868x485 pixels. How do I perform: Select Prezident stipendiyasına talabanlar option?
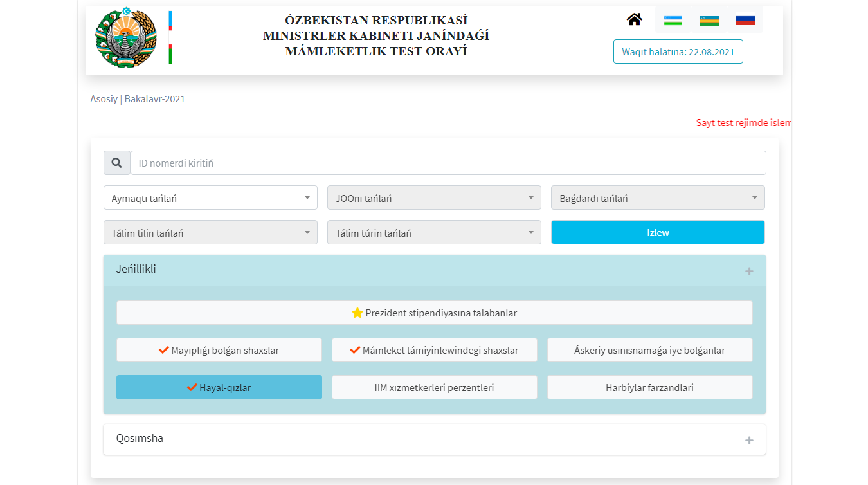(434, 313)
